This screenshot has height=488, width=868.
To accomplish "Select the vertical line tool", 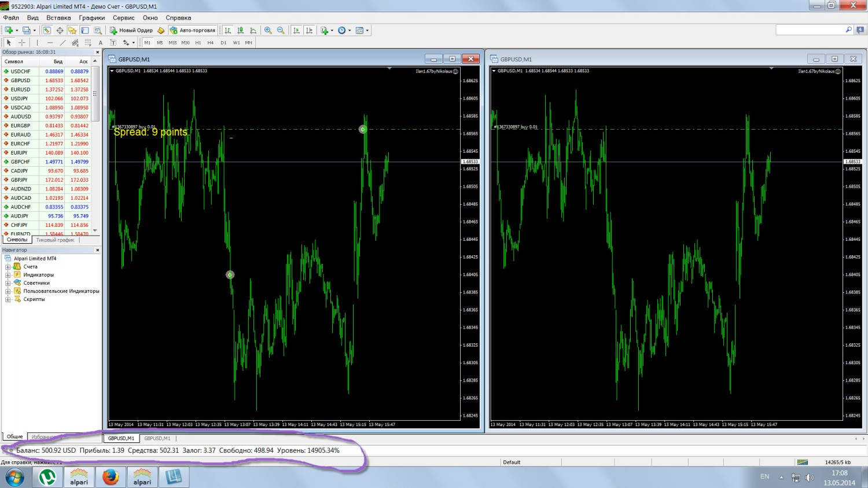I will [x=37, y=42].
